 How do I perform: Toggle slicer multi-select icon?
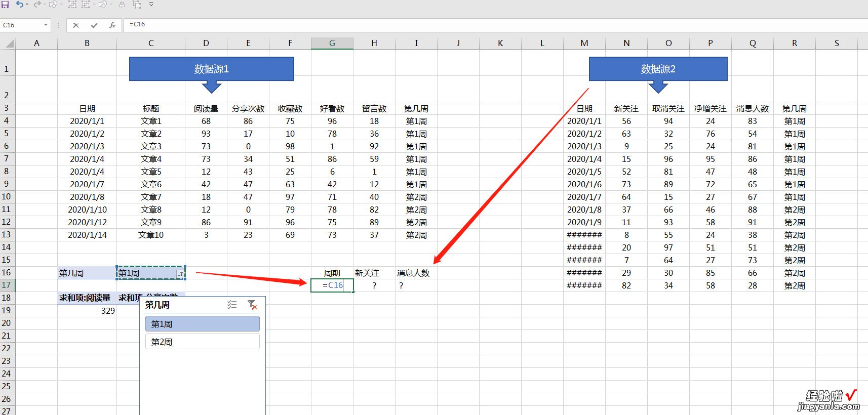click(x=232, y=305)
